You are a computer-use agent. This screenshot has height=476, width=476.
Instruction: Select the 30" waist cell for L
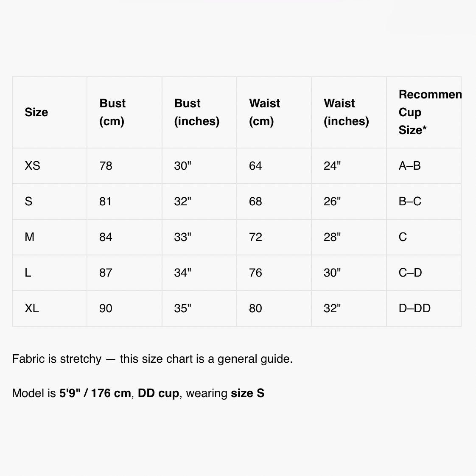[332, 273]
